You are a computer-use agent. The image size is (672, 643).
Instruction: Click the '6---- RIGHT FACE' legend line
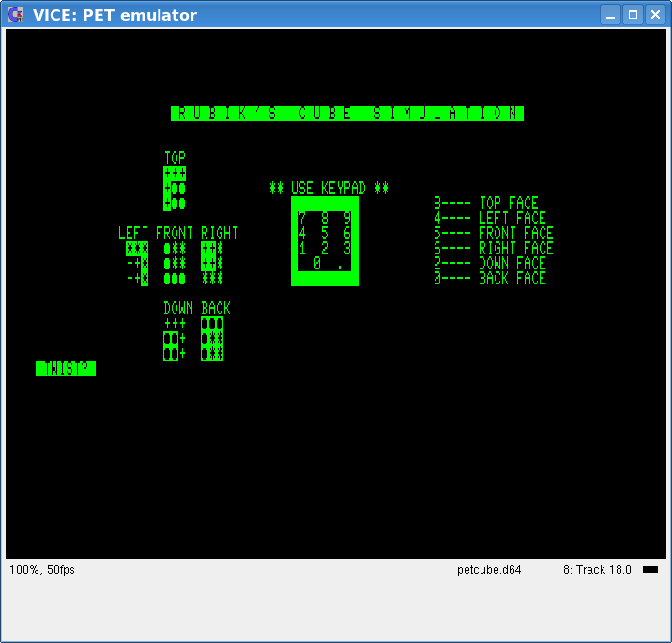494,248
